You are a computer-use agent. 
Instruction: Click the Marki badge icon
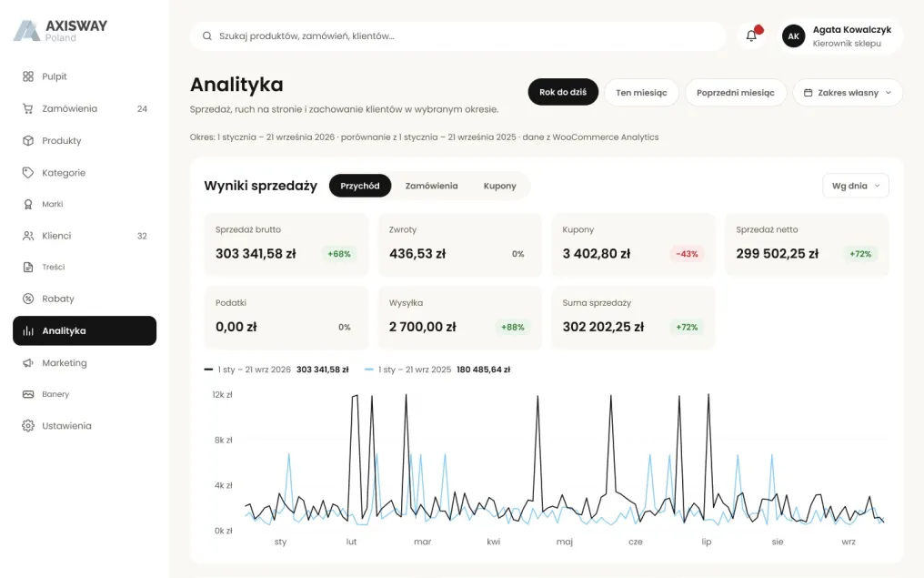click(27, 204)
